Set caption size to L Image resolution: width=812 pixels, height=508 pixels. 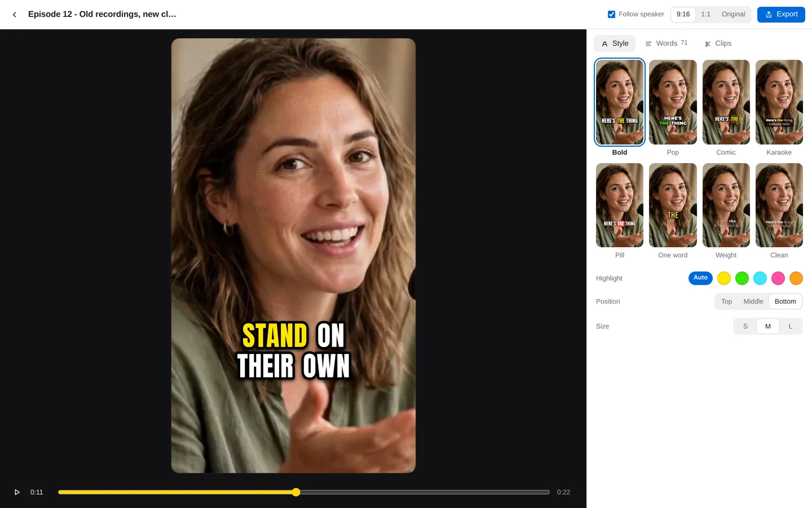791,326
